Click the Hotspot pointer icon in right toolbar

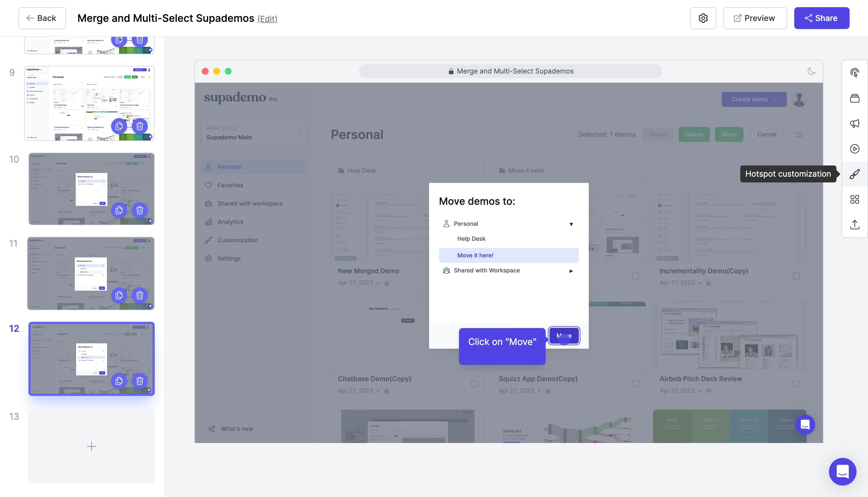tap(854, 73)
